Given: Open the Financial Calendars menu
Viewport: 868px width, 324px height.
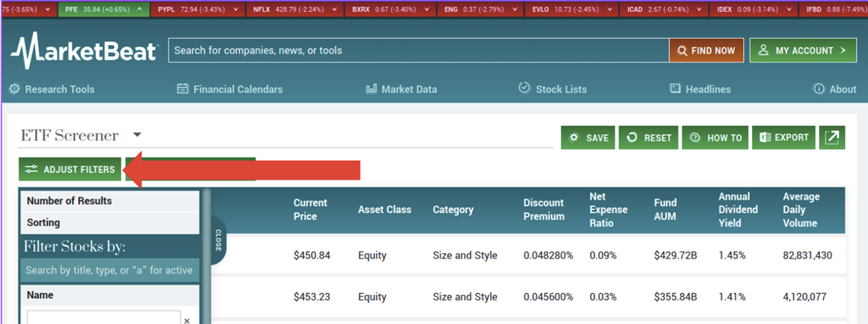Looking at the screenshot, I should [x=230, y=89].
